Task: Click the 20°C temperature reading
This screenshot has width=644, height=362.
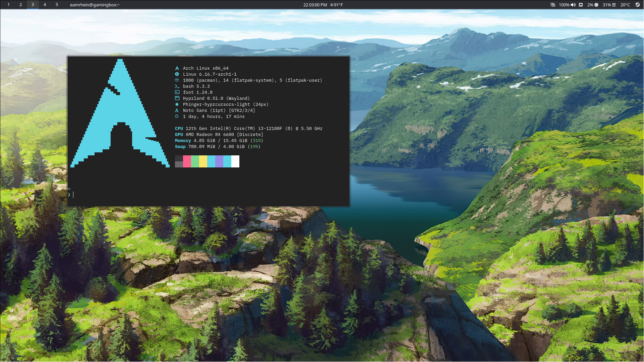Action: (x=625, y=5)
